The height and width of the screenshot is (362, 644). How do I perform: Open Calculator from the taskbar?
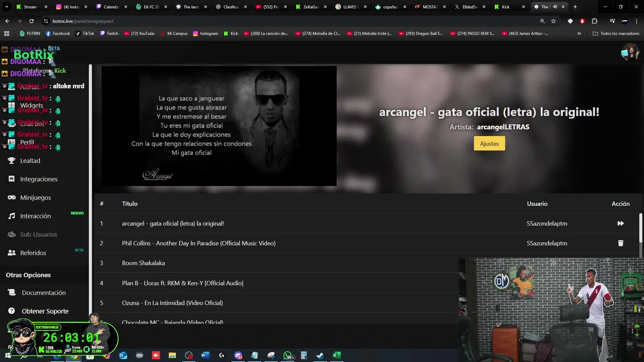tap(303, 355)
